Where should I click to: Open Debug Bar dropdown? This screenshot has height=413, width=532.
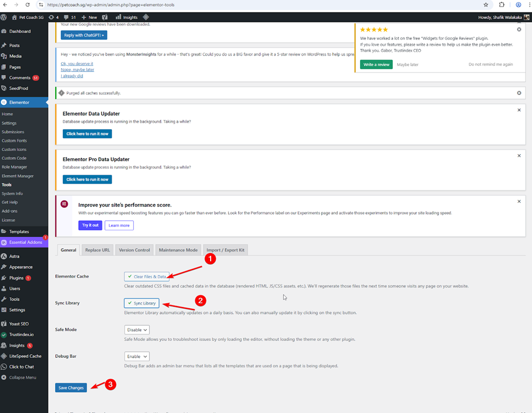click(x=137, y=356)
